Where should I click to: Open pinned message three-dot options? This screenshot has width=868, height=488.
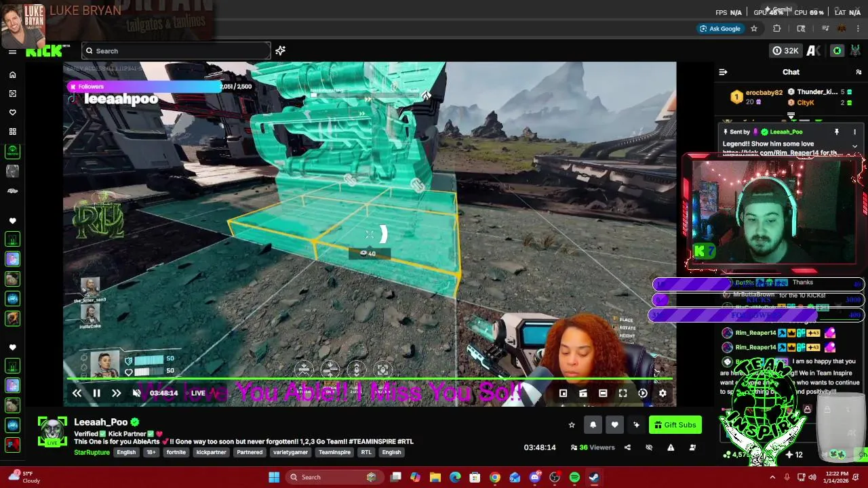tap(854, 131)
